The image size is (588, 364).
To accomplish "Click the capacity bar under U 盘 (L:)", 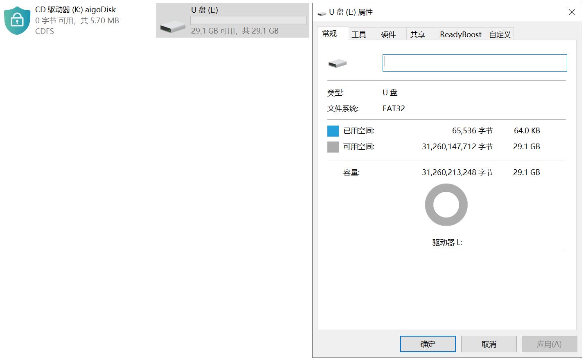I will click(248, 20).
